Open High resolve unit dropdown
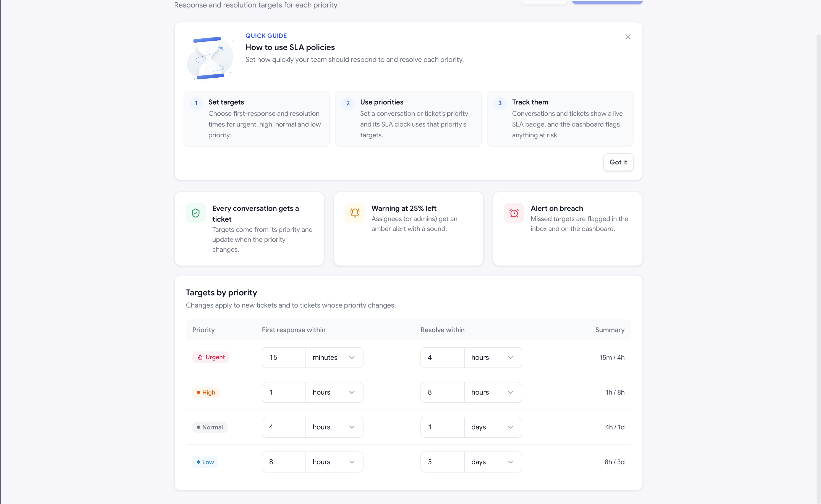 493,392
